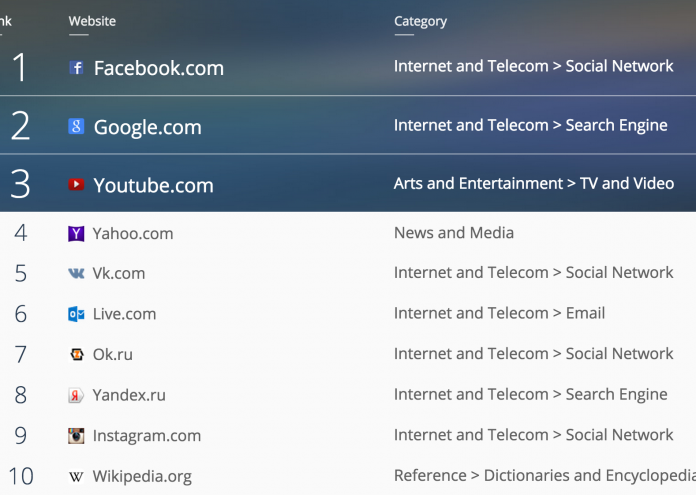Click Vk.com's Social Network category text
The image size is (696, 495).
(x=534, y=272)
